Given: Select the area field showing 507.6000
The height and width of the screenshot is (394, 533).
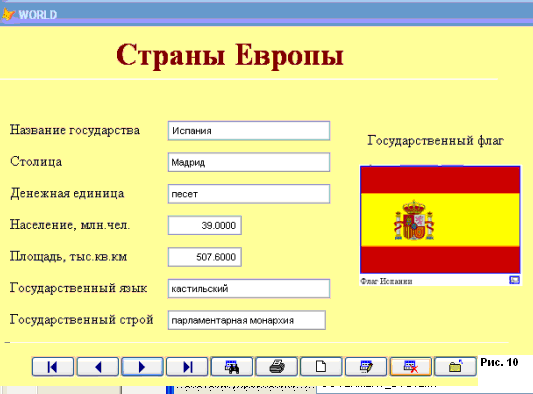Looking at the screenshot, I should point(205,257).
